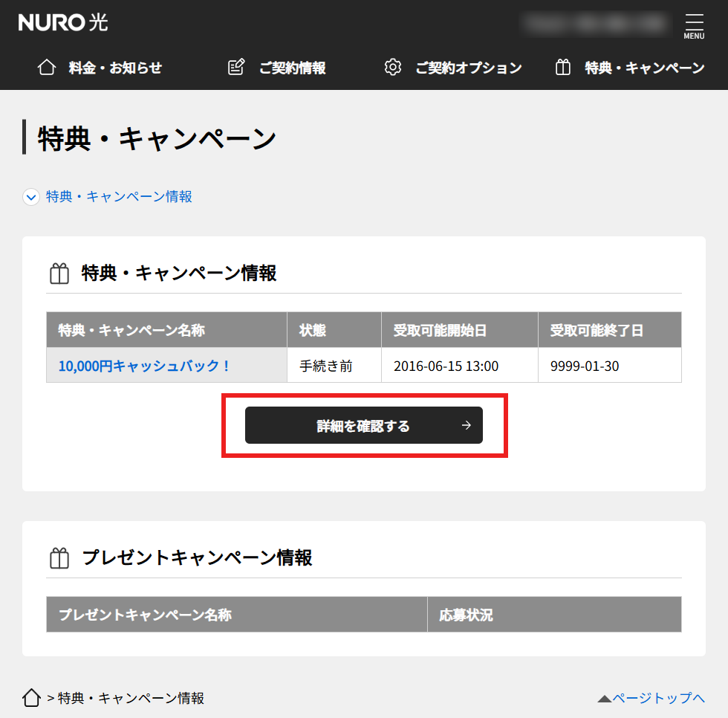The height and width of the screenshot is (718, 728).
Task: Expand the circled chevron below the page title
Action: coord(30,196)
